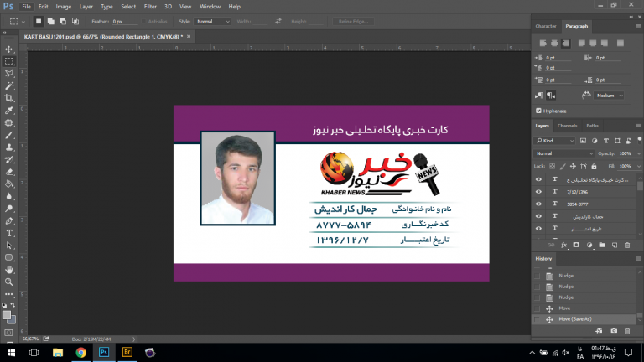Open the Layers panel options menu

[638, 126]
